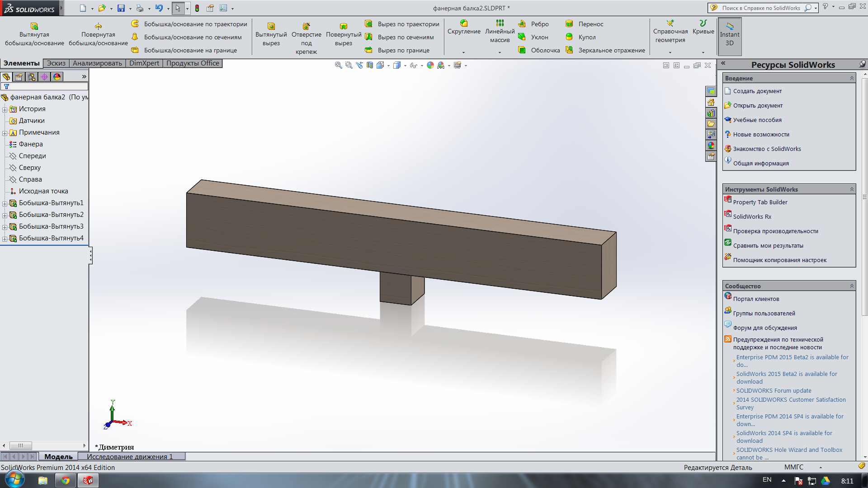Toggle the Instant 3D button
This screenshot has width=868, height=488.
tap(729, 35)
